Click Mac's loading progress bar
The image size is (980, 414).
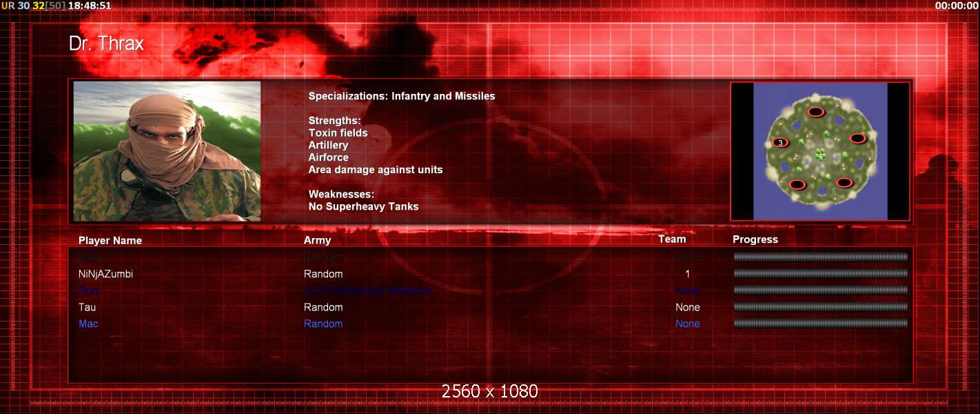(x=820, y=324)
